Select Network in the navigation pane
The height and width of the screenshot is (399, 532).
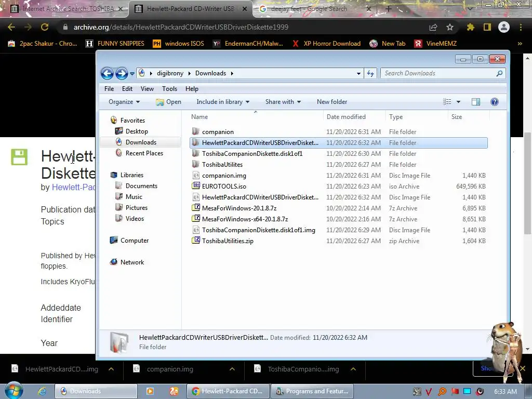tap(127, 262)
